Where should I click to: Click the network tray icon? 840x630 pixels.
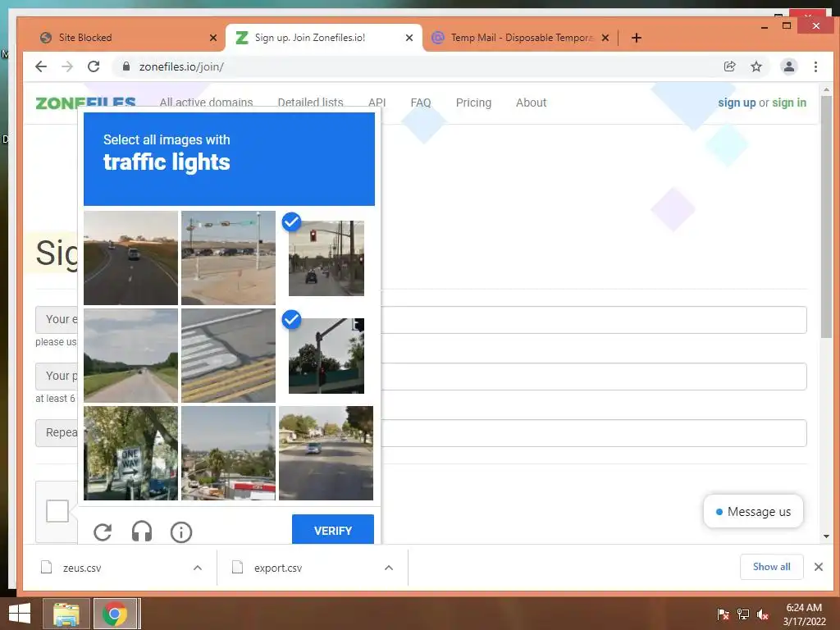[x=743, y=614]
